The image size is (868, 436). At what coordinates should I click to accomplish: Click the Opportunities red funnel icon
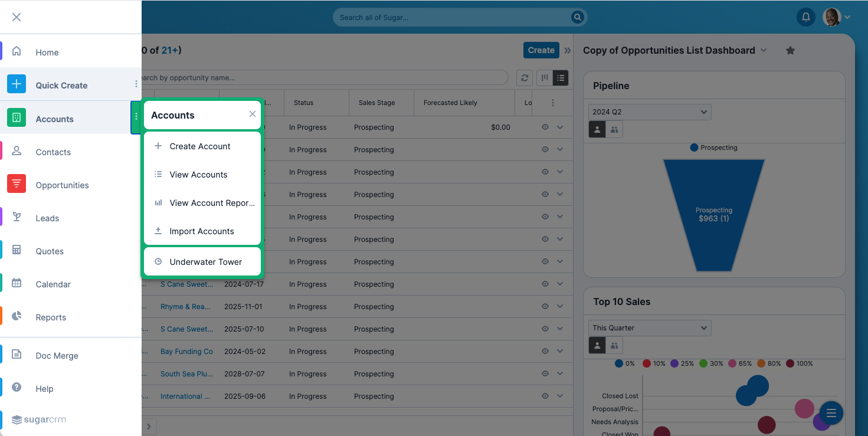click(17, 184)
